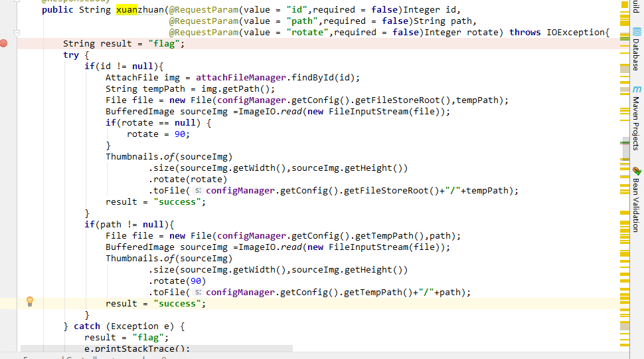Viewport: 644px width, 359px height.
Task: Click the S: hint before getFileStoreRoot toFile argument
Action: [198, 190]
